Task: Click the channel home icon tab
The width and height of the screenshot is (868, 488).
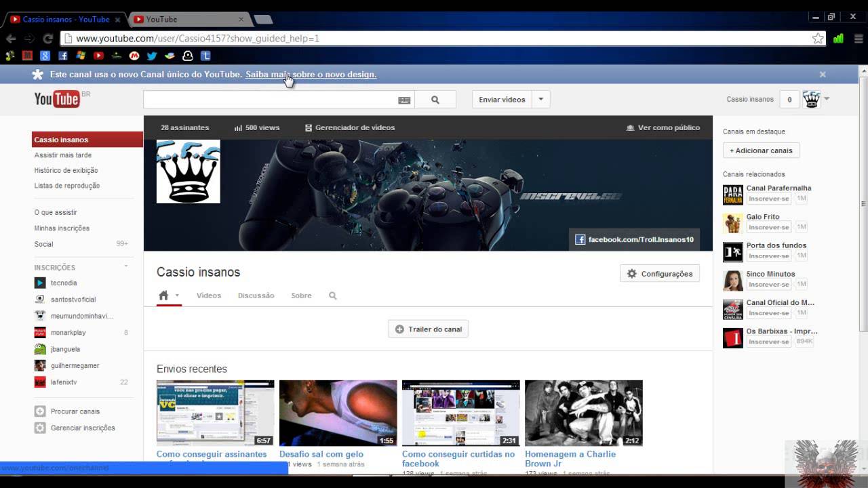Action: (163, 296)
